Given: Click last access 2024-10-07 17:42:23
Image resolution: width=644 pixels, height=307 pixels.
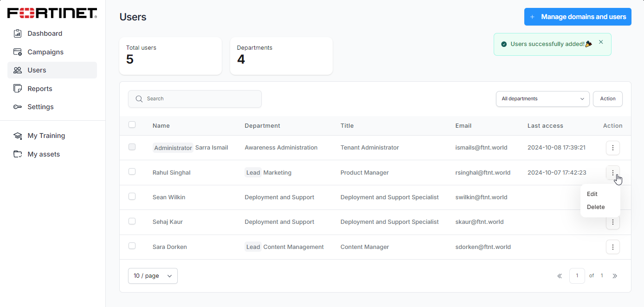Looking at the screenshot, I should pyautogui.click(x=557, y=173).
